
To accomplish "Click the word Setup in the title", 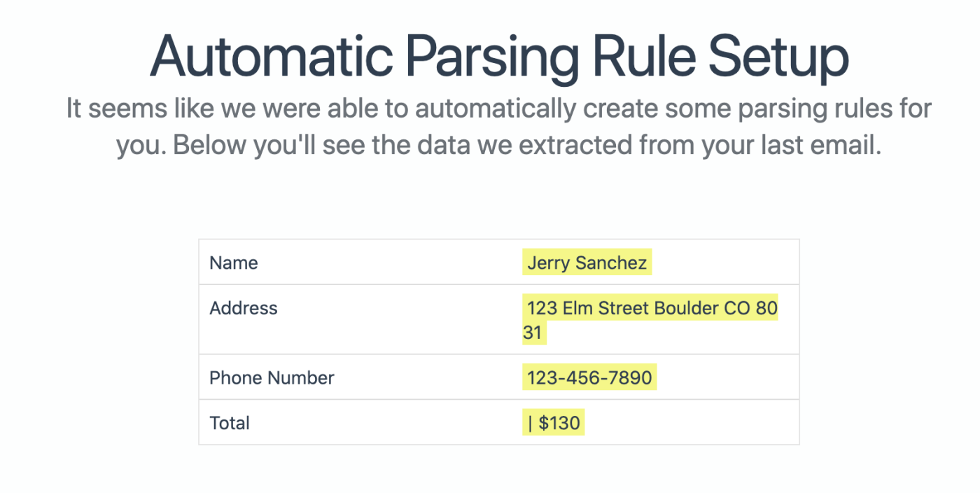I will [778, 57].
